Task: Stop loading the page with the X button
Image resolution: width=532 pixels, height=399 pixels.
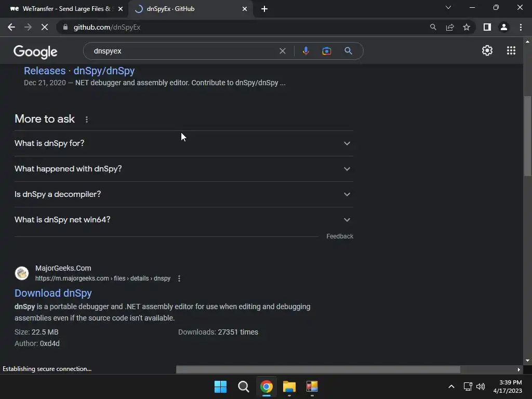Action: tap(45, 27)
